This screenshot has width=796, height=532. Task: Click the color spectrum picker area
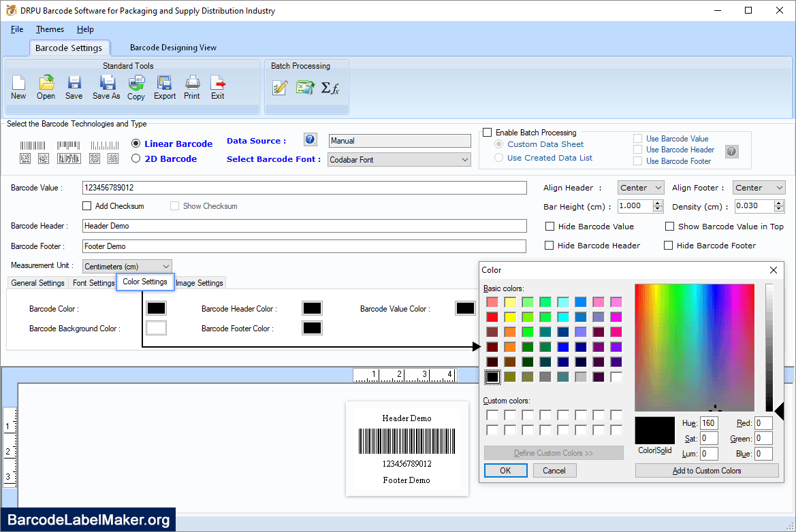(x=695, y=348)
